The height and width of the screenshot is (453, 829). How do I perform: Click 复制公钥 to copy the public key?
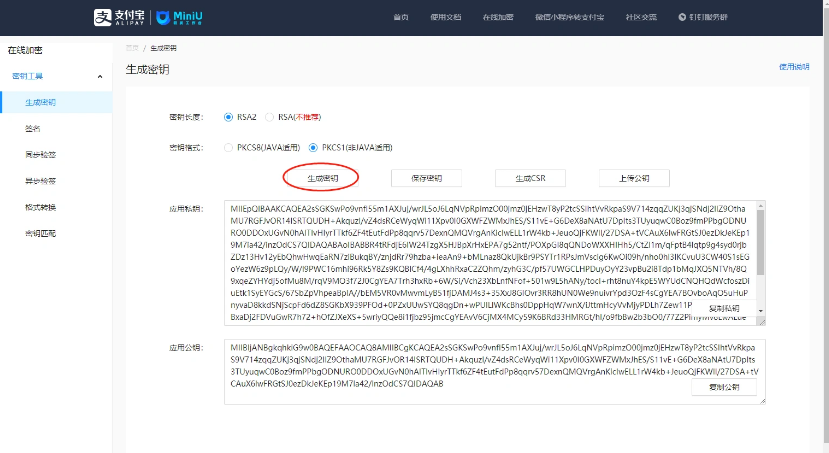[724, 387]
